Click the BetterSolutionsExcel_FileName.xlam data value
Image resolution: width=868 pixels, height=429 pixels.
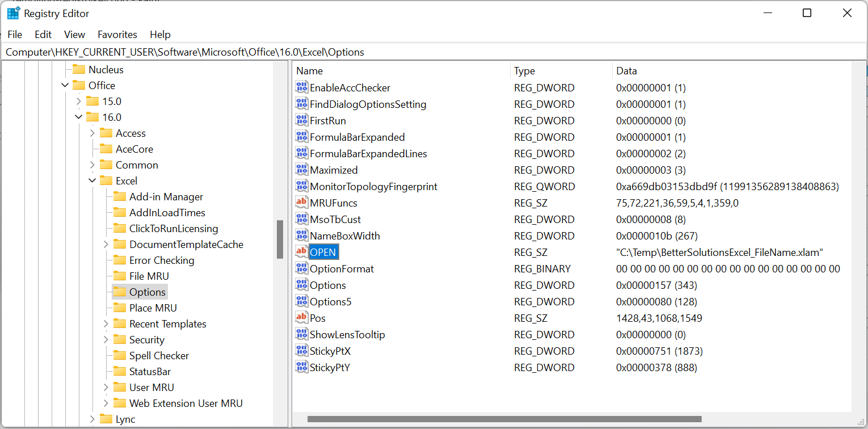pyautogui.click(x=719, y=252)
